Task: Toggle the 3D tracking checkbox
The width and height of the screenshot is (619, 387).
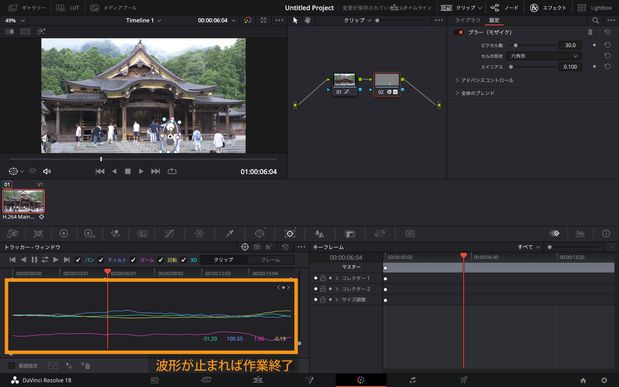Action: point(184,260)
